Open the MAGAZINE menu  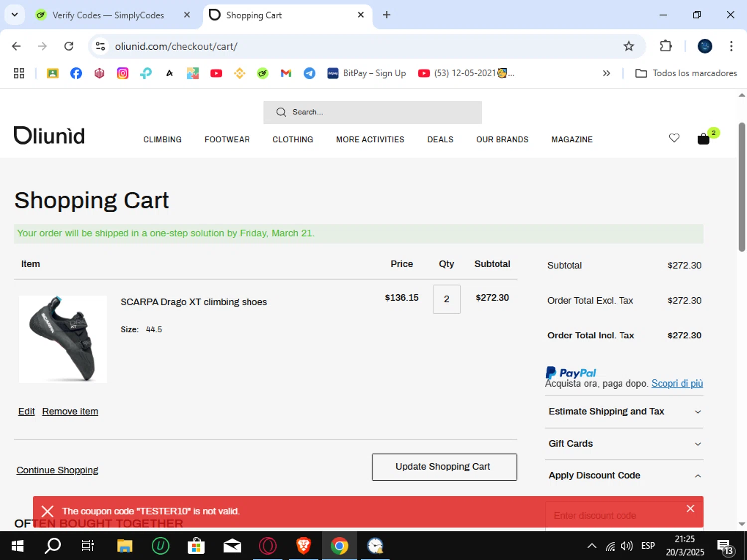point(572,140)
